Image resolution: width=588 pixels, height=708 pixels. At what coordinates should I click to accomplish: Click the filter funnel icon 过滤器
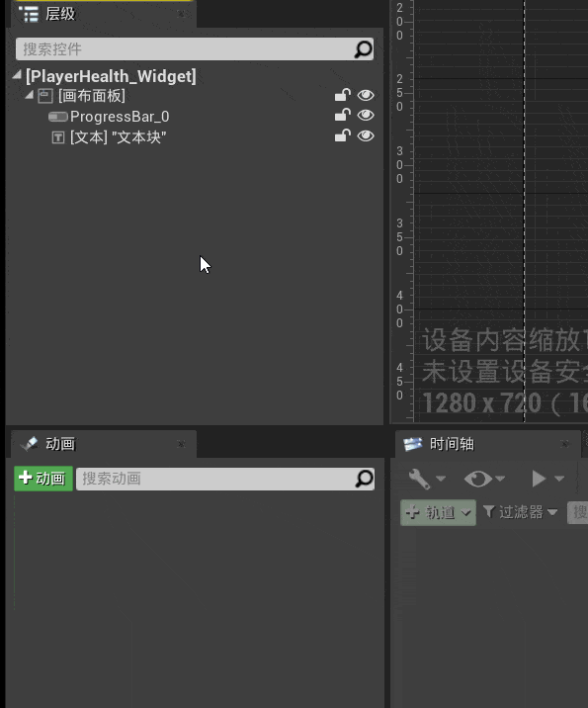click(x=489, y=511)
